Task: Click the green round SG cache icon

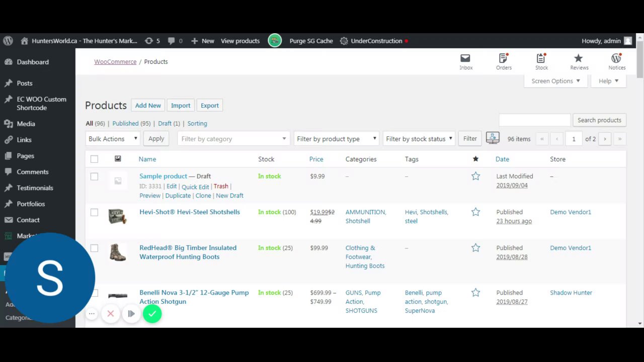Action: [275, 41]
